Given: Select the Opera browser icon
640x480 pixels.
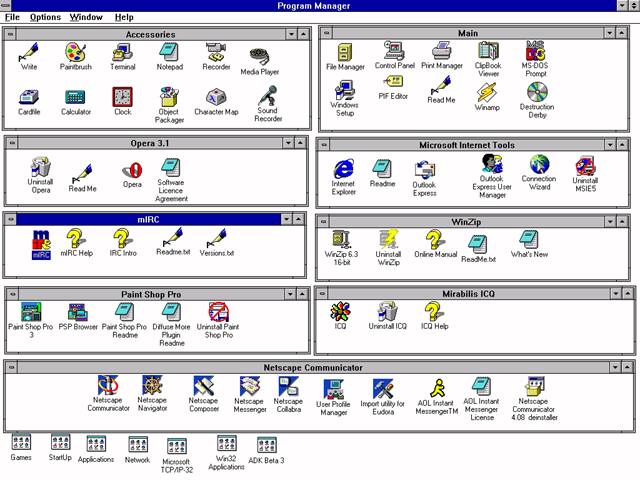Looking at the screenshot, I should coord(133,170).
